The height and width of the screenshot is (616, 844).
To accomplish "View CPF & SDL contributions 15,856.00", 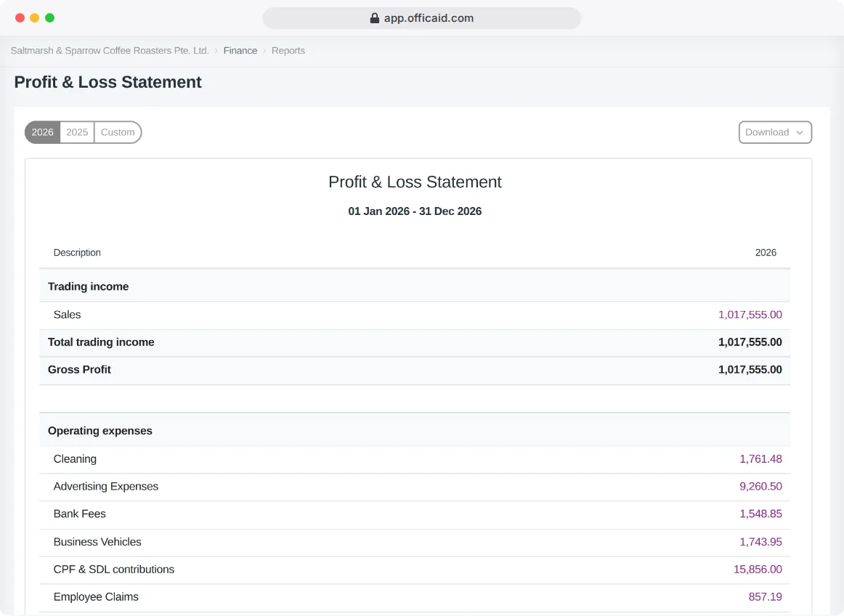I will click(758, 570).
